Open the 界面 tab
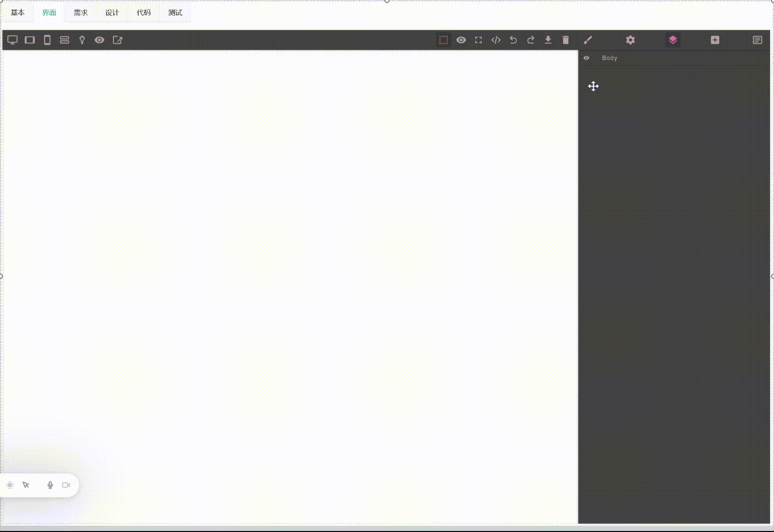Image resolution: width=774 pixels, height=532 pixels. tap(49, 13)
